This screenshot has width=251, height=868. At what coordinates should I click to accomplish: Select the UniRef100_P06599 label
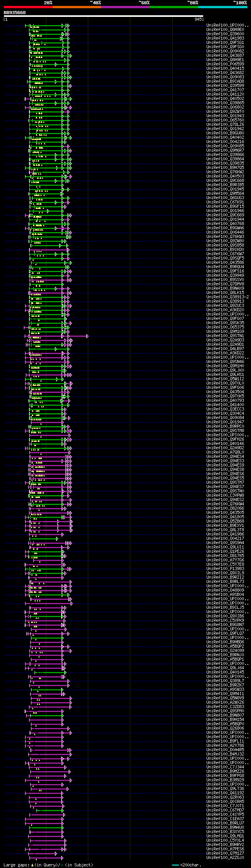225,64
